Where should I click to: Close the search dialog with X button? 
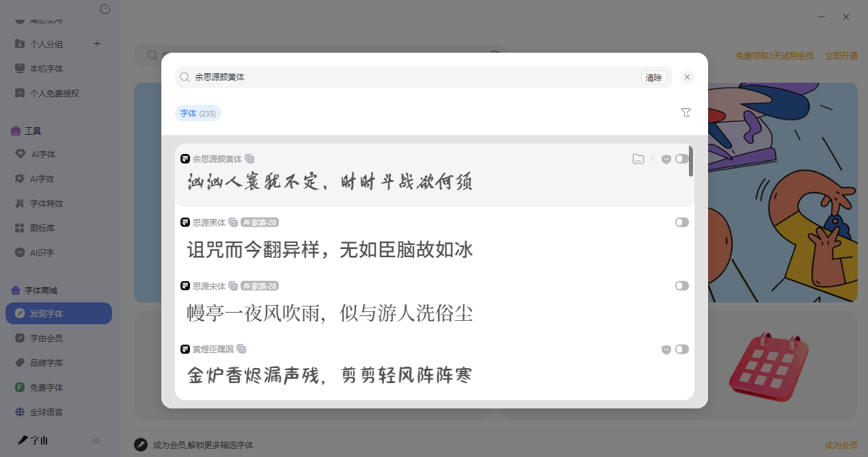click(688, 77)
